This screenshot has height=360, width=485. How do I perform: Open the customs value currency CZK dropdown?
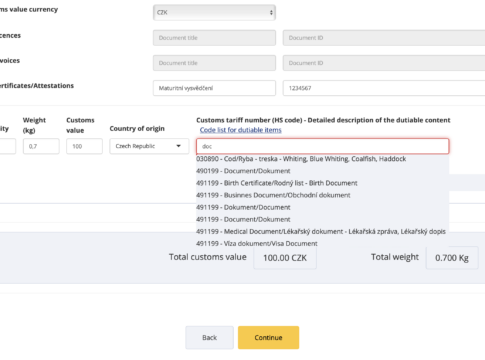click(x=214, y=13)
